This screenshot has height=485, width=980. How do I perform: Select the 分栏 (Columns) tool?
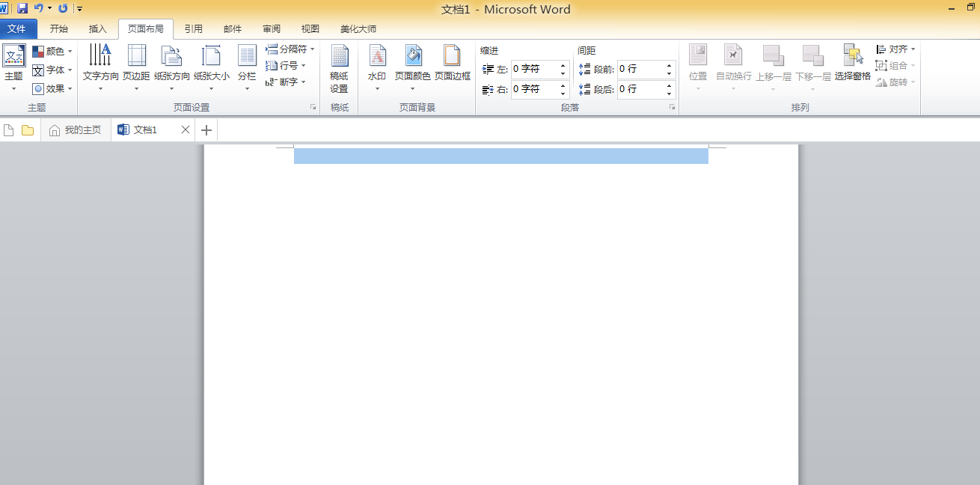(x=246, y=67)
